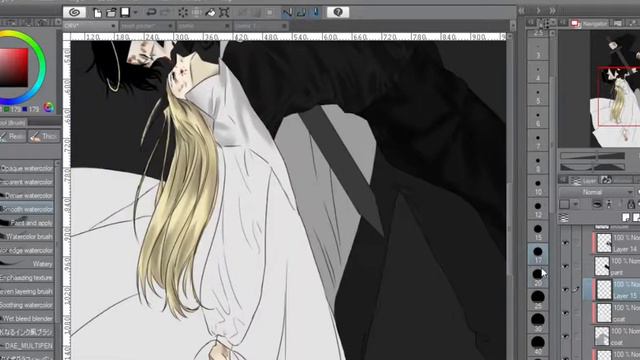
Task: Collapse right palettes with double-left arrows
Action: (x=522, y=11)
